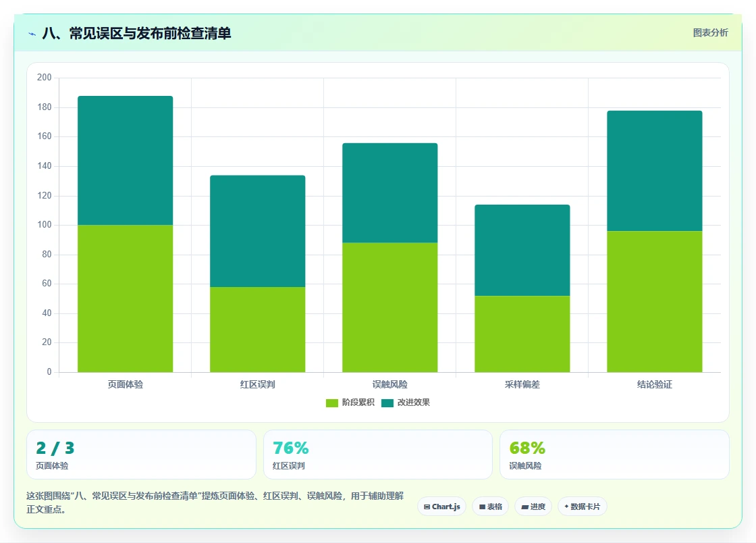Click the 结论验证 x-axis label

[655, 384]
